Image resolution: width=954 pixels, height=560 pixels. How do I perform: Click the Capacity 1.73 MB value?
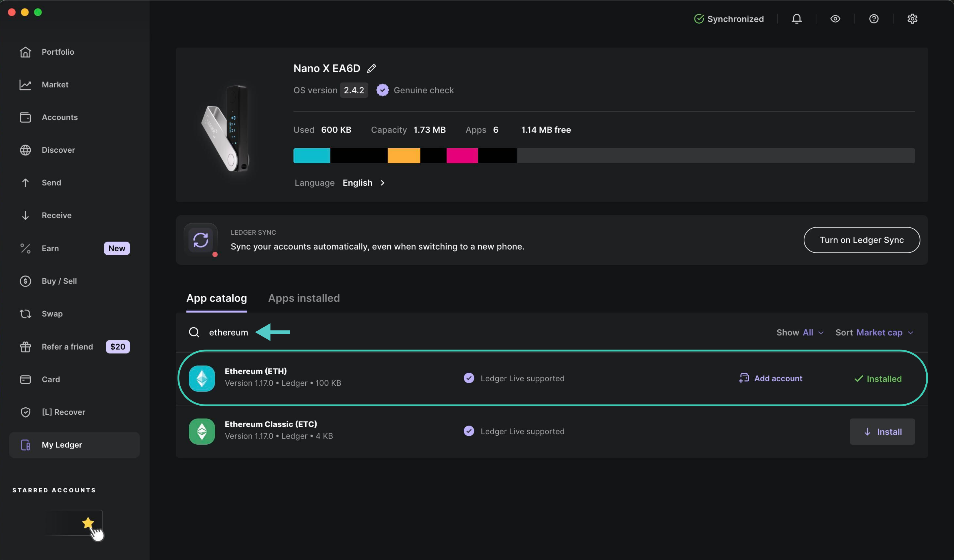click(x=429, y=130)
